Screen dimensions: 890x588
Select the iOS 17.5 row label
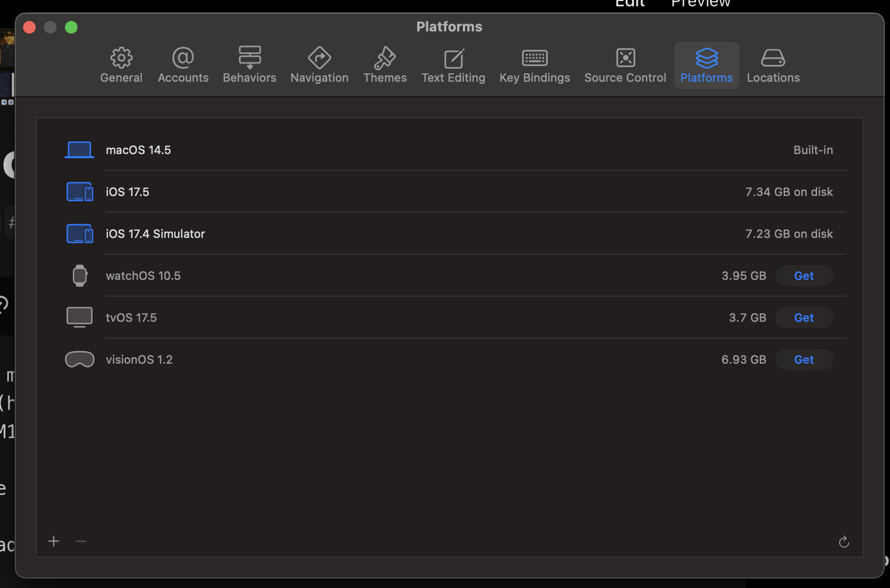tap(127, 192)
